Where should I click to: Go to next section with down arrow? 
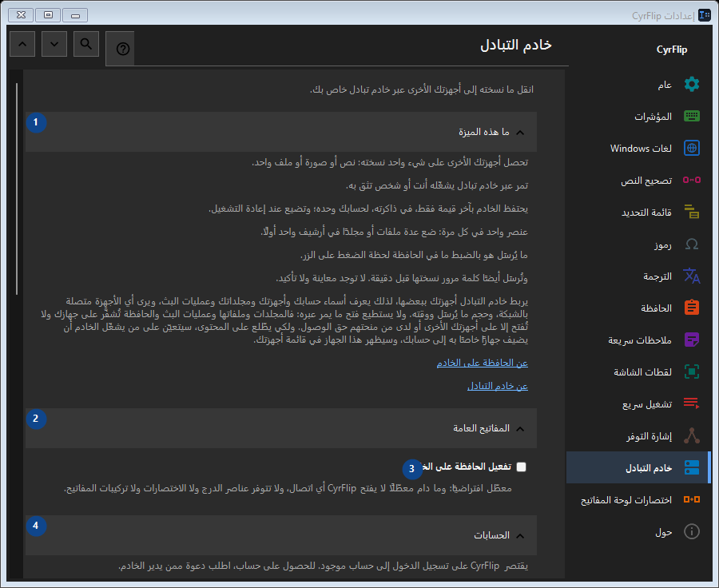54,44
